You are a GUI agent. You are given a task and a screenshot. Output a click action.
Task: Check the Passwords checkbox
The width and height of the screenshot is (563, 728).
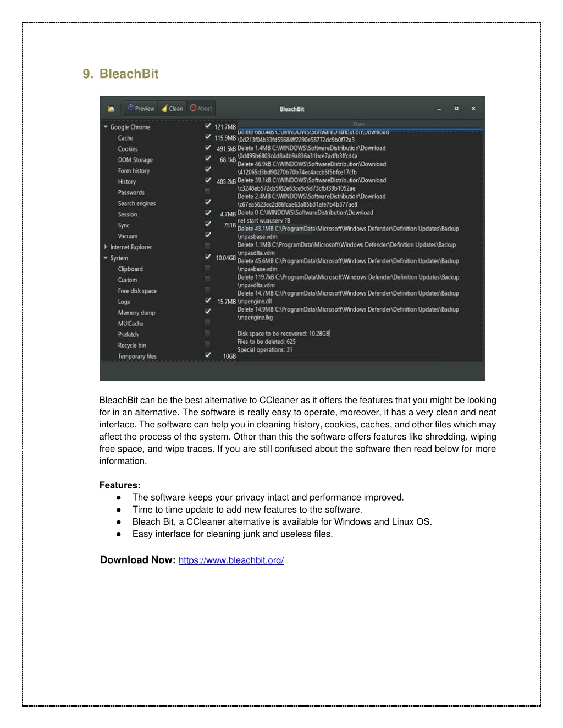click(x=208, y=192)
